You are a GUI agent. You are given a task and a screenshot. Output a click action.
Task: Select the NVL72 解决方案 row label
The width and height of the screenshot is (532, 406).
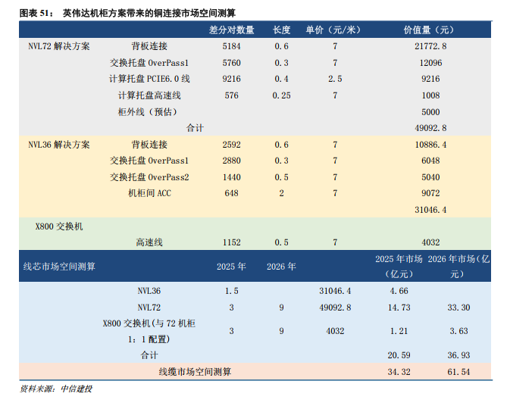(x=58, y=46)
